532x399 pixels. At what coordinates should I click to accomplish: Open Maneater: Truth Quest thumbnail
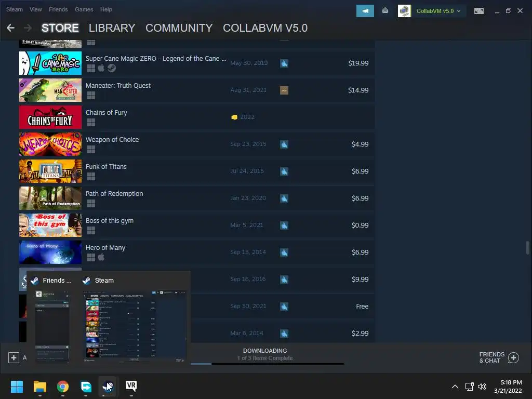[x=50, y=90]
